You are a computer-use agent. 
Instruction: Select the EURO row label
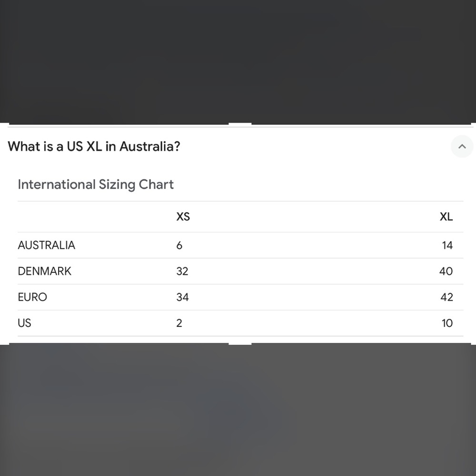(32, 297)
